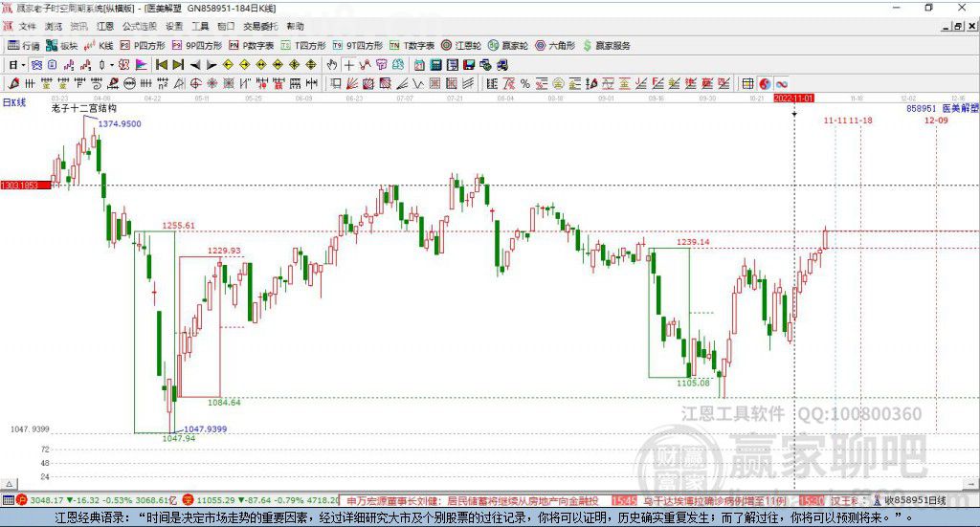980x527 pixels.
Task: Click the up arrow below the price axis
Action: [x=9, y=484]
